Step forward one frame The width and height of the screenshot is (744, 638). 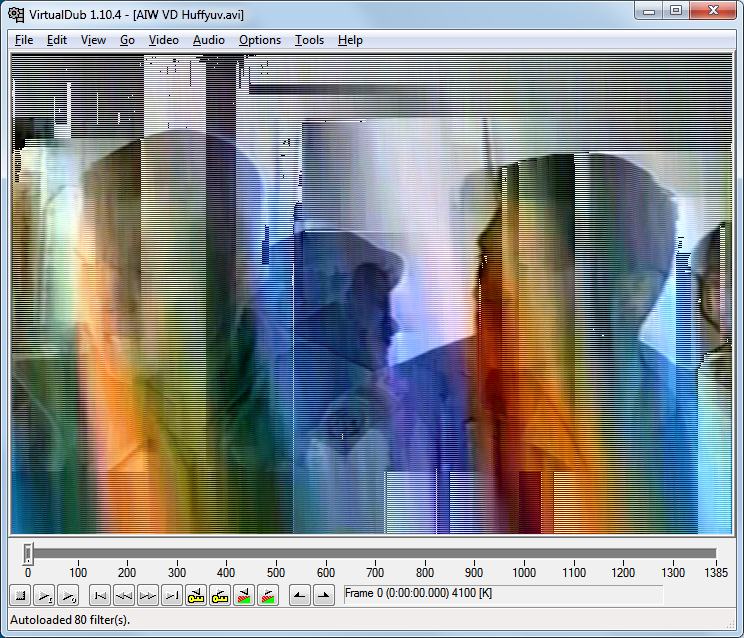coord(148,595)
